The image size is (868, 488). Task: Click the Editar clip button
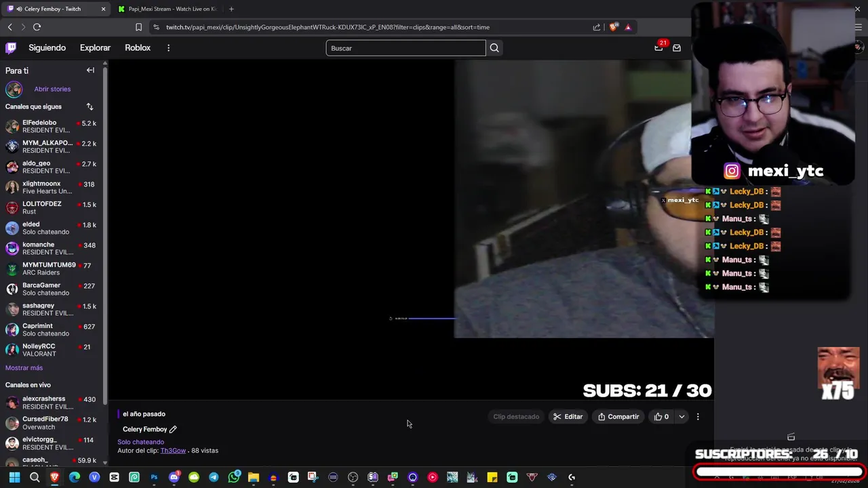(x=568, y=417)
